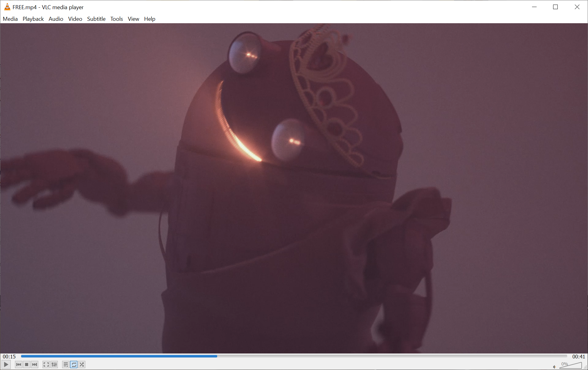Show extended settings and effects
This screenshot has width=588, height=370.
click(54, 364)
